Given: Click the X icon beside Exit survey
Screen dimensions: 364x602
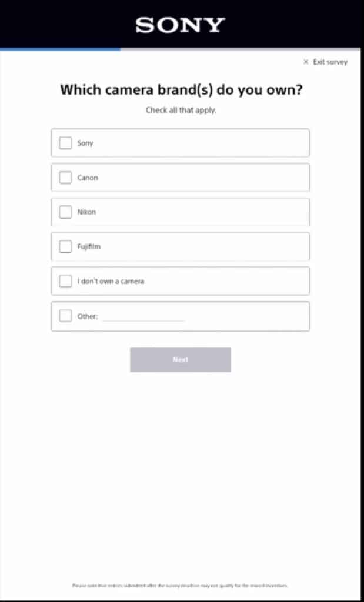Looking at the screenshot, I should (306, 62).
